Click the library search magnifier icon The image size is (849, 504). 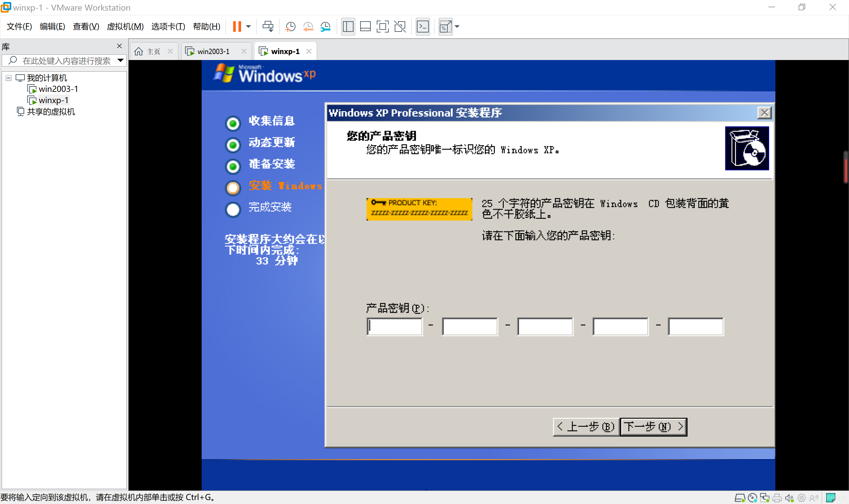click(13, 60)
